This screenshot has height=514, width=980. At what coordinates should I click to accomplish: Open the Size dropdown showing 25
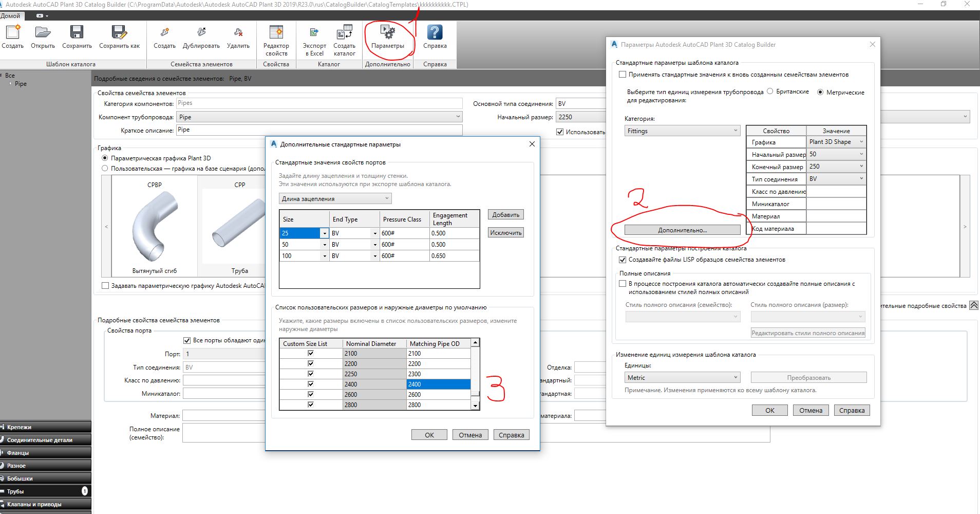click(x=324, y=233)
